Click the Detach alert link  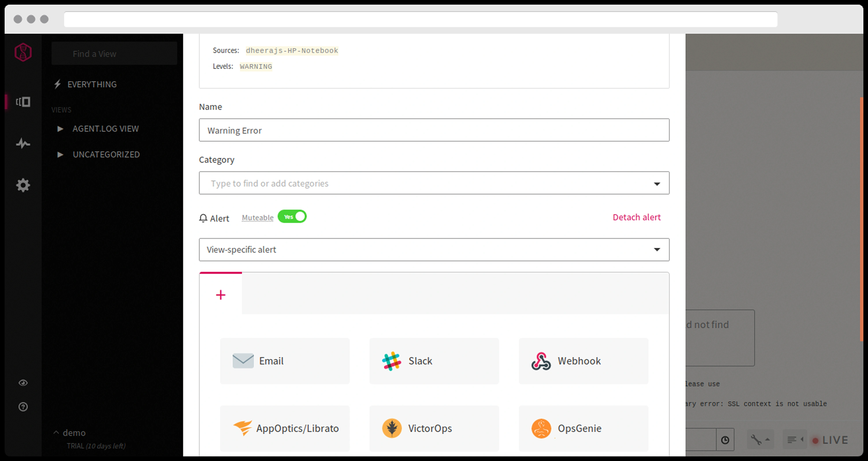click(x=636, y=218)
